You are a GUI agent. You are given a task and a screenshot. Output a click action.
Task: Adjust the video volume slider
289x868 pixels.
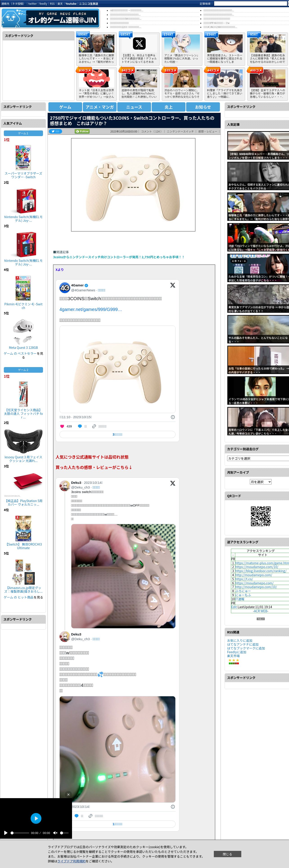coord(64,833)
